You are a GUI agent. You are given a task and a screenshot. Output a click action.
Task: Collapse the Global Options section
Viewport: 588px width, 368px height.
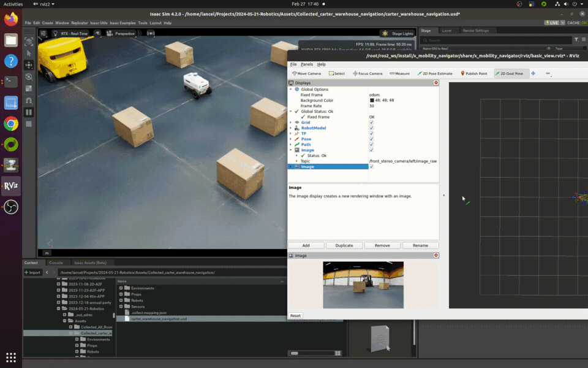[x=290, y=90]
